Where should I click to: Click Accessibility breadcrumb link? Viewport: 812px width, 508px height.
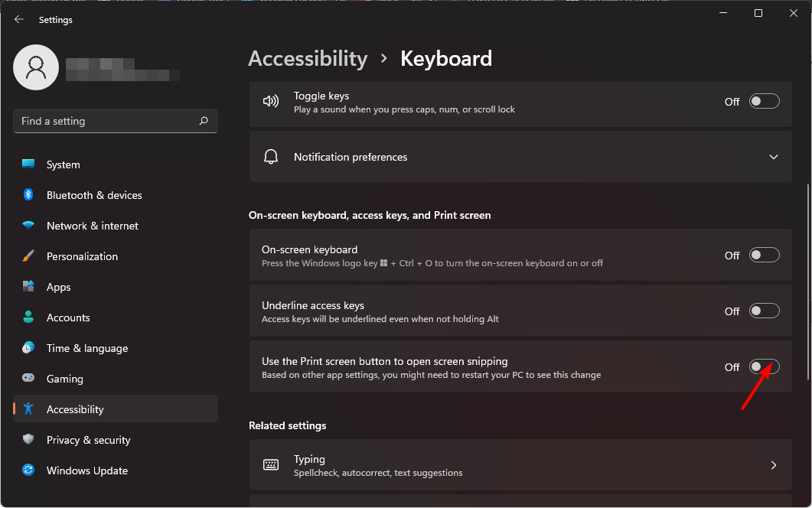point(308,59)
